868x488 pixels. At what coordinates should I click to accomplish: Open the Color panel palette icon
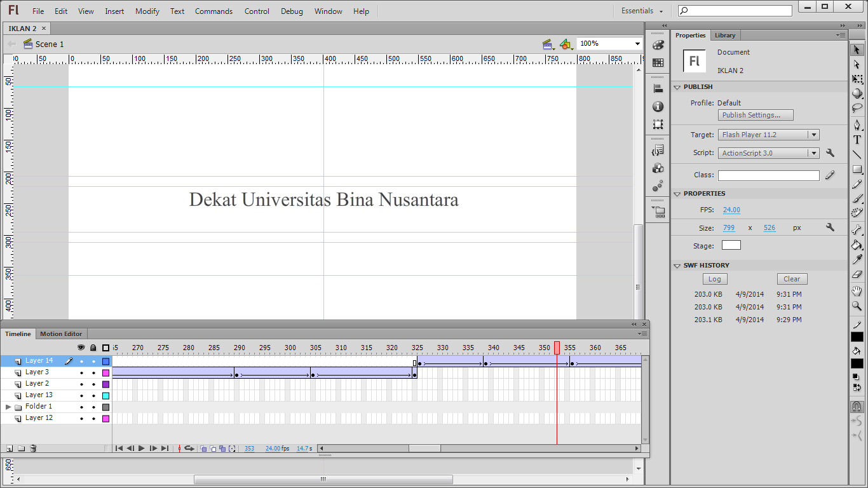coord(658,44)
